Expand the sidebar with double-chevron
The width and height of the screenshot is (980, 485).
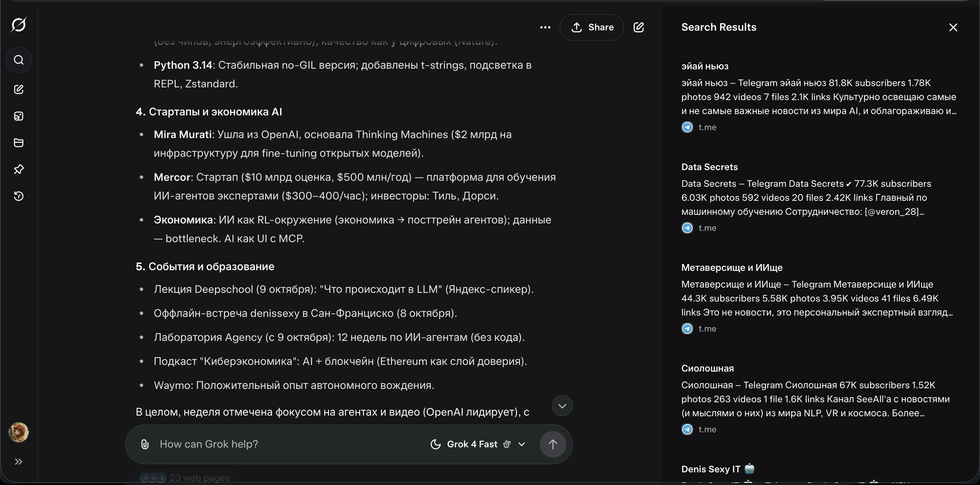(x=19, y=462)
